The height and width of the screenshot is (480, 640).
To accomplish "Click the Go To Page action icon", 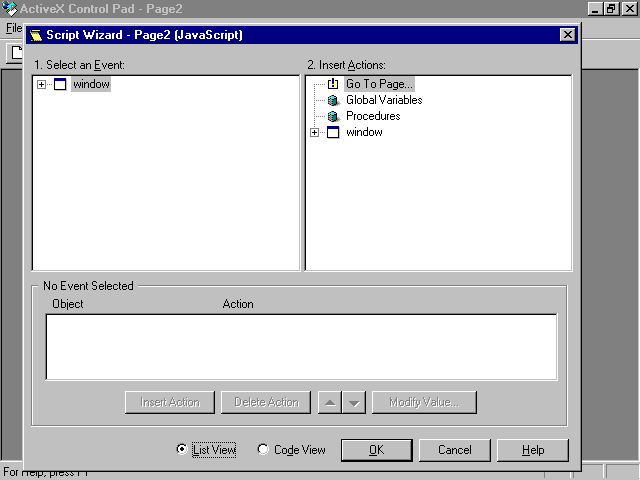I will coord(333,84).
